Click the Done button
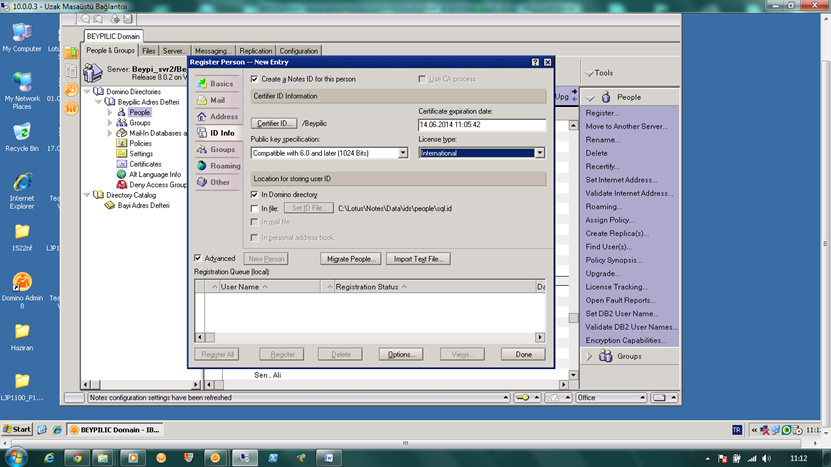 tap(523, 355)
